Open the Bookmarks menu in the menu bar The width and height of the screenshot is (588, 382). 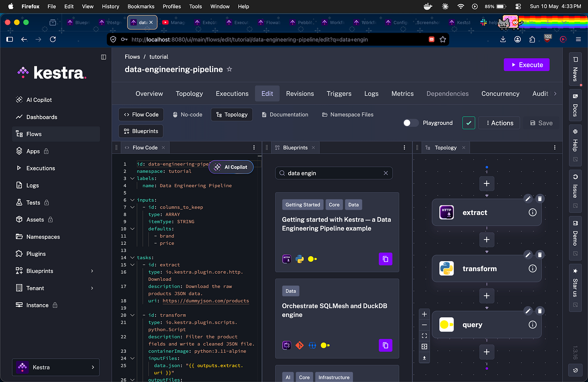(x=141, y=6)
